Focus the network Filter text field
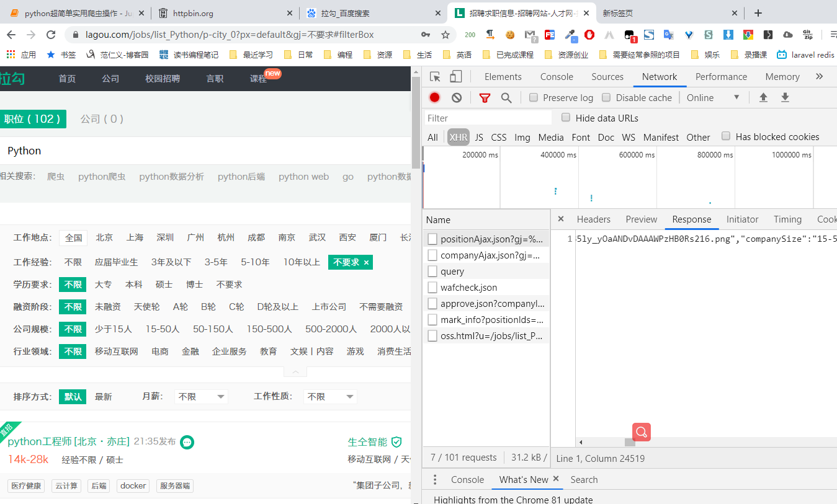 pyautogui.click(x=488, y=118)
